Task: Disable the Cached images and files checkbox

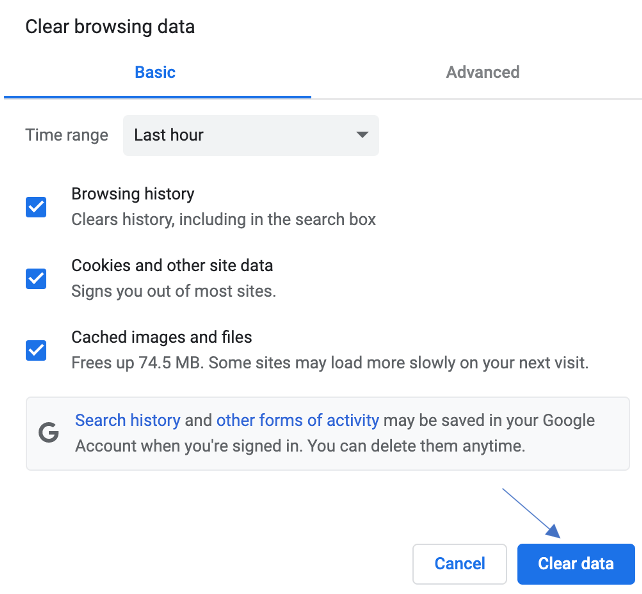Action: pos(36,350)
